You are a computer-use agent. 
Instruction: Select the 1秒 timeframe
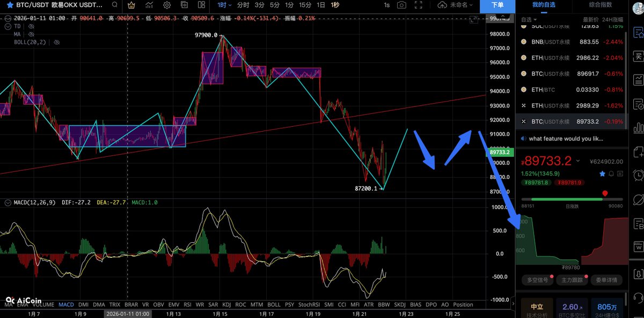[335, 5]
